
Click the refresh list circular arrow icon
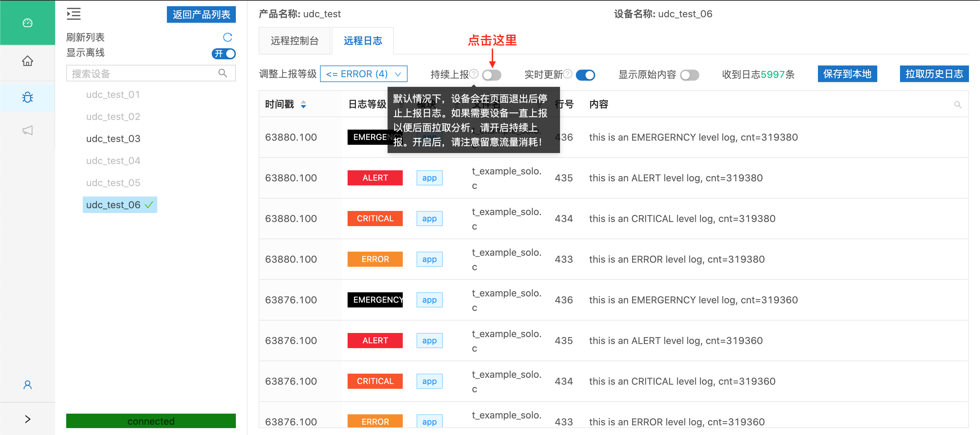click(228, 37)
